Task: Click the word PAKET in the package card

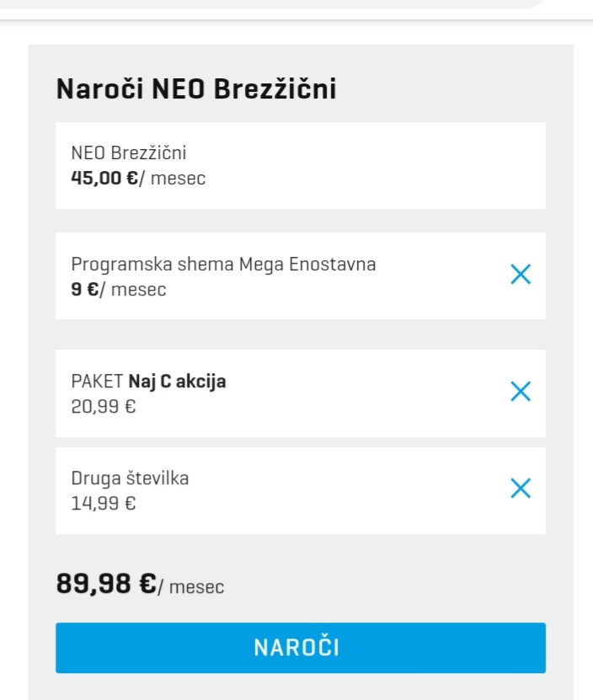Action: pyautogui.click(x=97, y=382)
